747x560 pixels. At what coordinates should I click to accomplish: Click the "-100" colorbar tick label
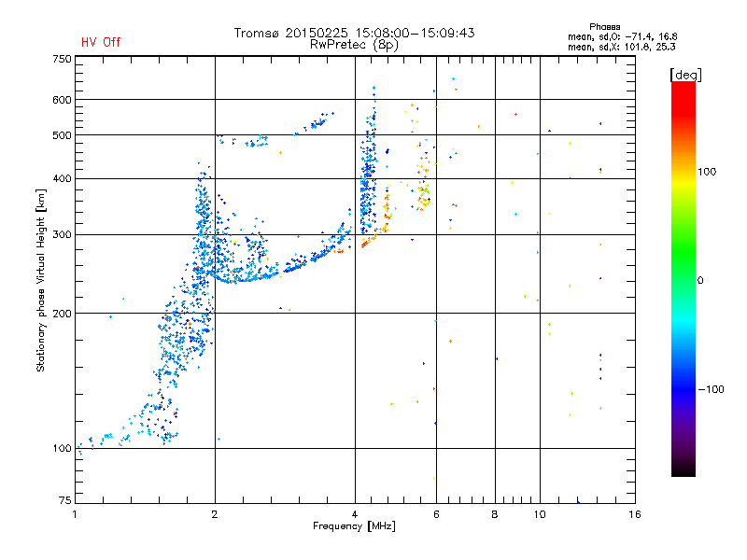[712, 389]
